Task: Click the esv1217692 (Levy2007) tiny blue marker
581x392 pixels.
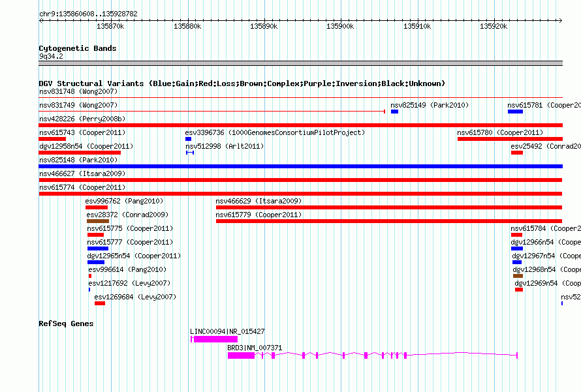Action: [x=89, y=290]
